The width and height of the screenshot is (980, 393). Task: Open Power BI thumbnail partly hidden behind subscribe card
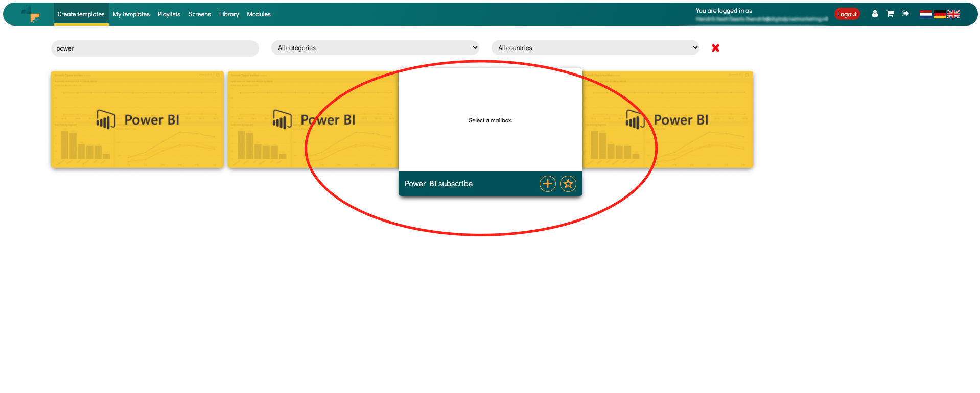313,119
